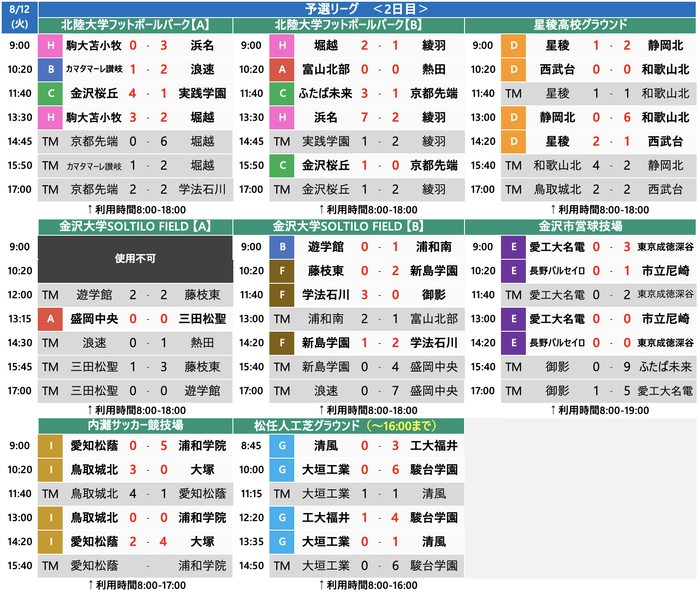
Task: Click group H badge beside 堀越 vs 綾羽 at 9:00
Action: coord(282,45)
